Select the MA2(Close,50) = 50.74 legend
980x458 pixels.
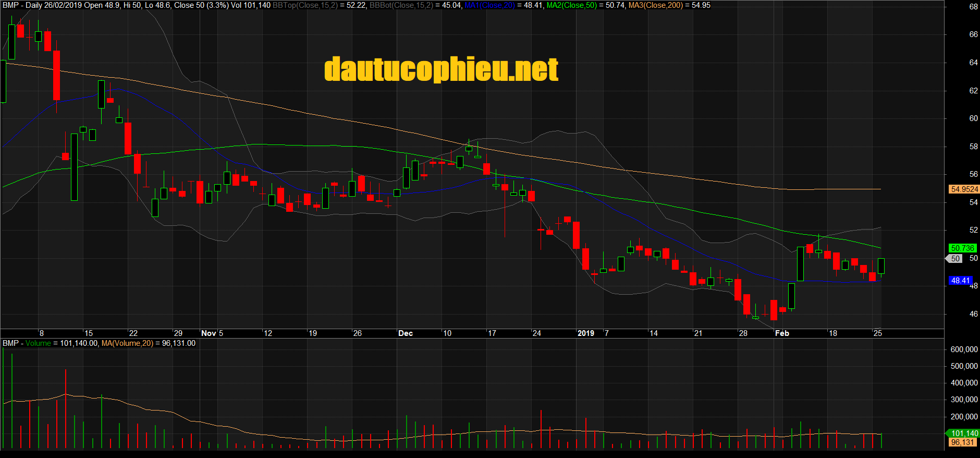coord(585,5)
